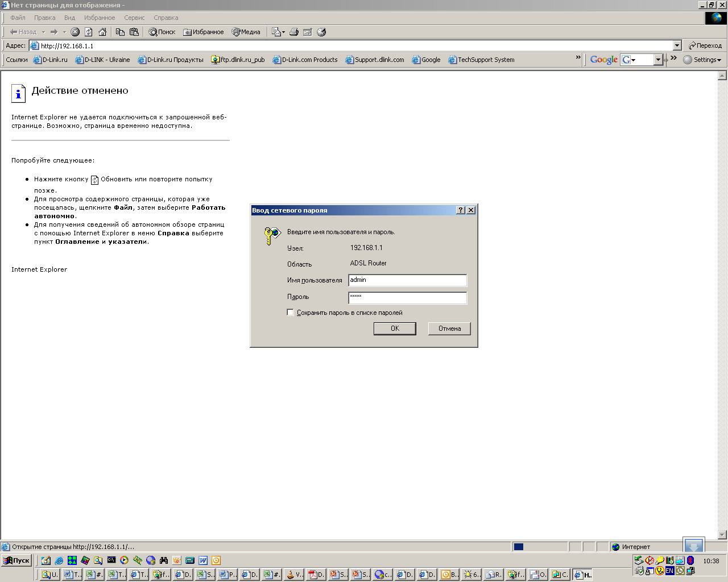Open Search (Поиск) panel in toolbar

(162, 32)
